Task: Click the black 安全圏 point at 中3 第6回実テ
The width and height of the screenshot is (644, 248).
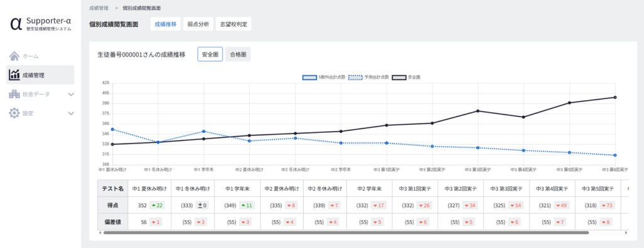Action: [x=615, y=97]
